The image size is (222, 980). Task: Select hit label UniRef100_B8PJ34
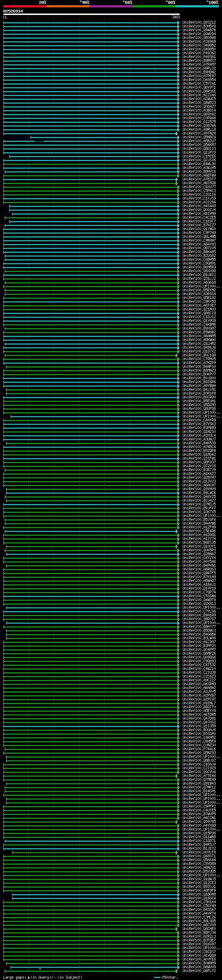click(x=199, y=932)
